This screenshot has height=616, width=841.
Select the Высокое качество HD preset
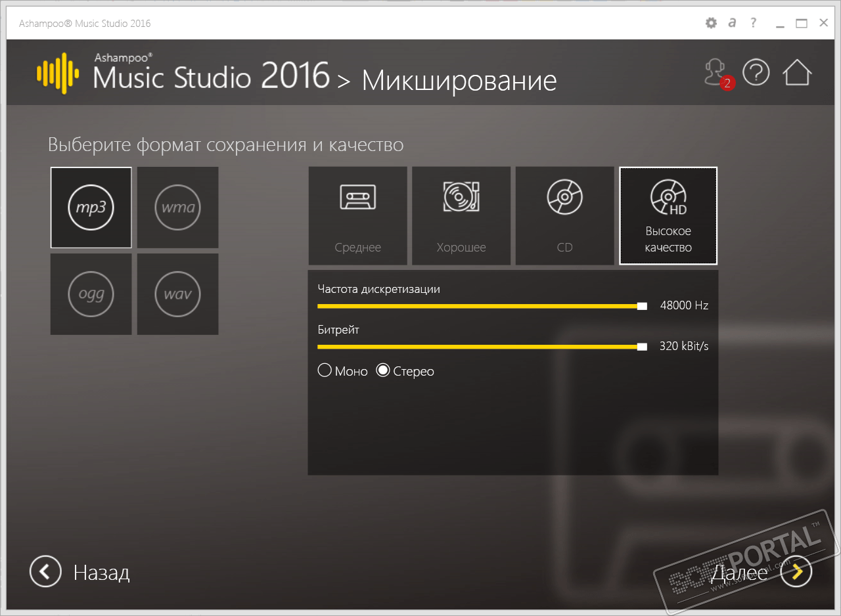(x=668, y=215)
